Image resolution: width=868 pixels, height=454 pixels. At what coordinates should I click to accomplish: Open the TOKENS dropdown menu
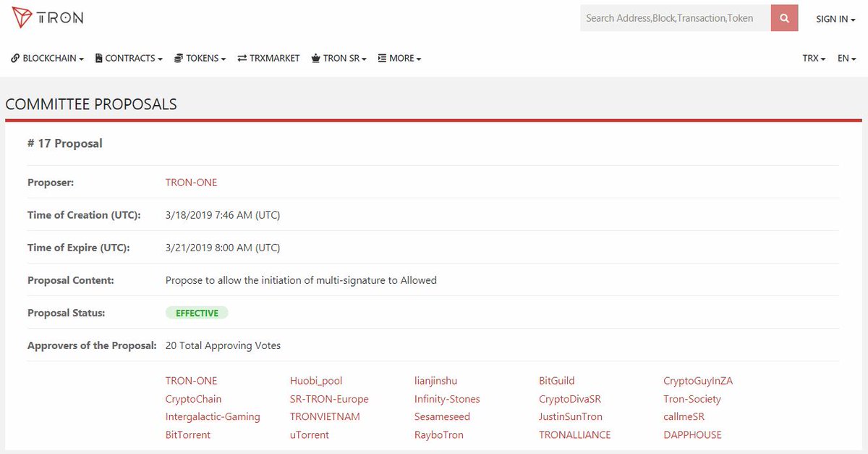point(200,58)
